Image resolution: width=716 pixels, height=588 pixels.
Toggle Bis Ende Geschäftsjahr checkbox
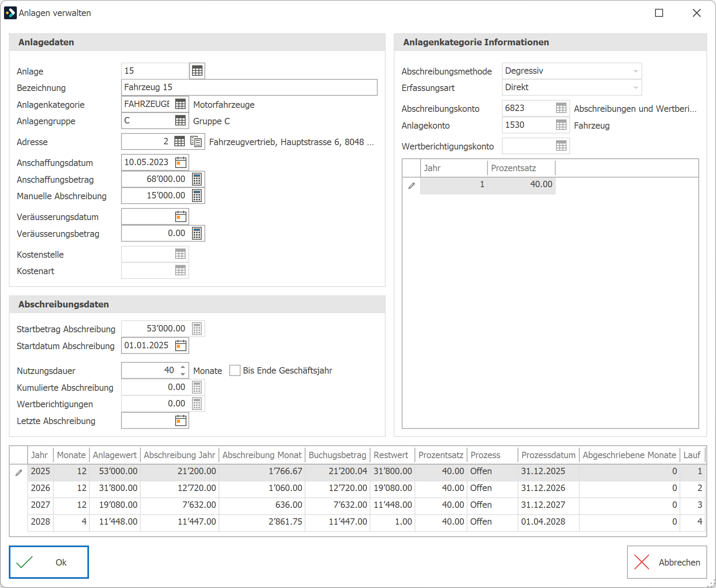(x=235, y=370)
